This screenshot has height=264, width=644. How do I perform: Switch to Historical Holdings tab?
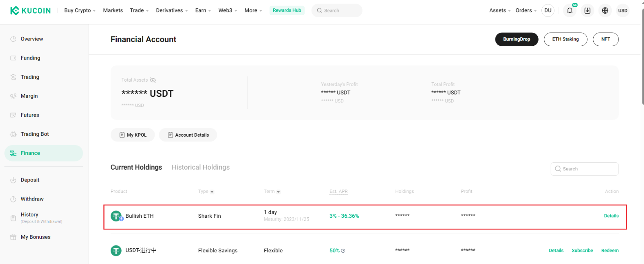click(201, 167)
